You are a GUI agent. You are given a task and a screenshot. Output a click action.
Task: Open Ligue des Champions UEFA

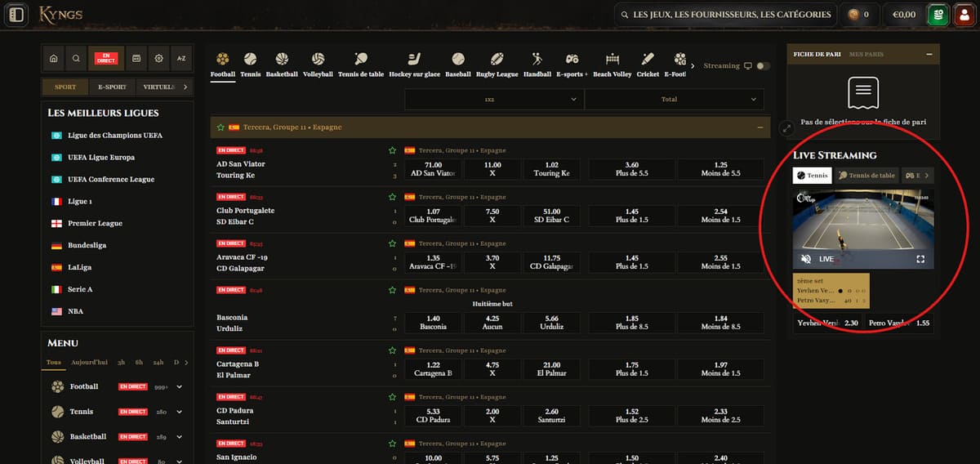114,135
